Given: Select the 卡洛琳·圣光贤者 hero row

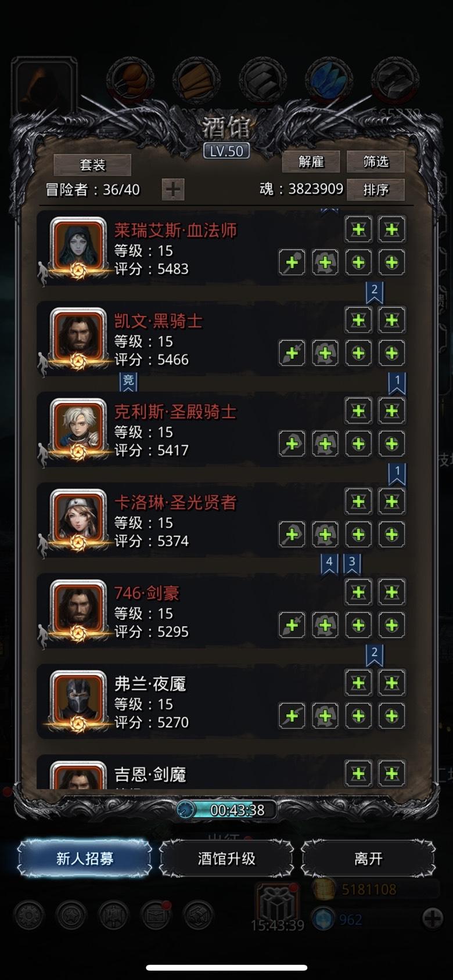Looking at the screenshot, I should tap(226, 521).
